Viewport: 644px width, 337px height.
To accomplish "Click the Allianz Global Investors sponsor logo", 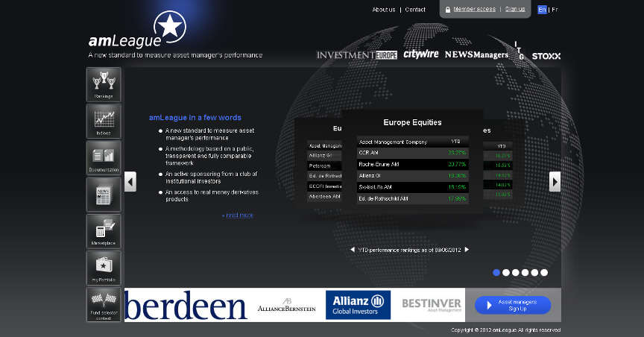I will click(358, 305).
